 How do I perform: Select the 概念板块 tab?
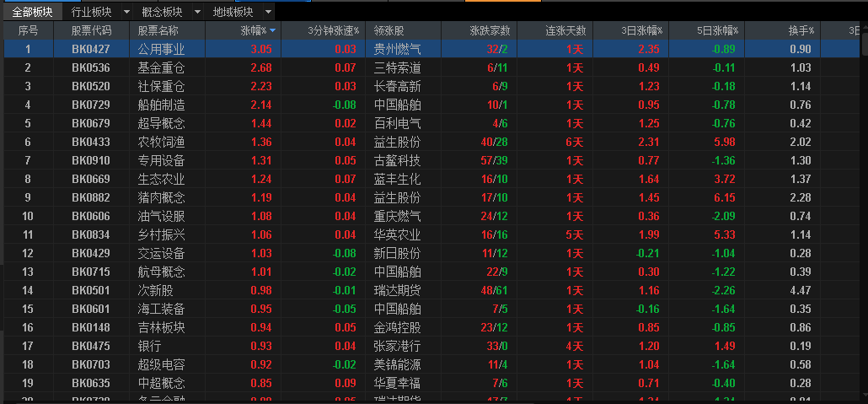coord(162,12)
